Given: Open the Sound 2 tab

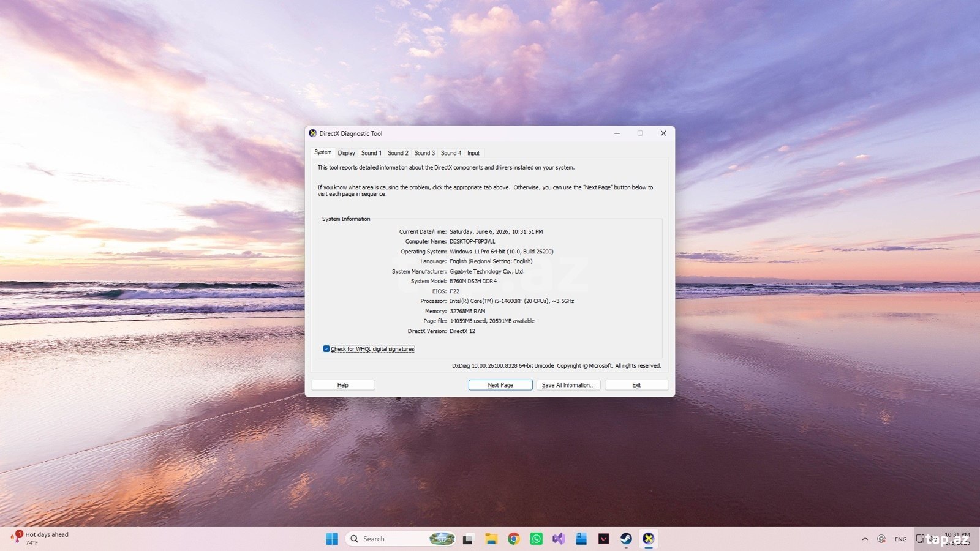Looking at the screenshot, I should coord(398,153).
